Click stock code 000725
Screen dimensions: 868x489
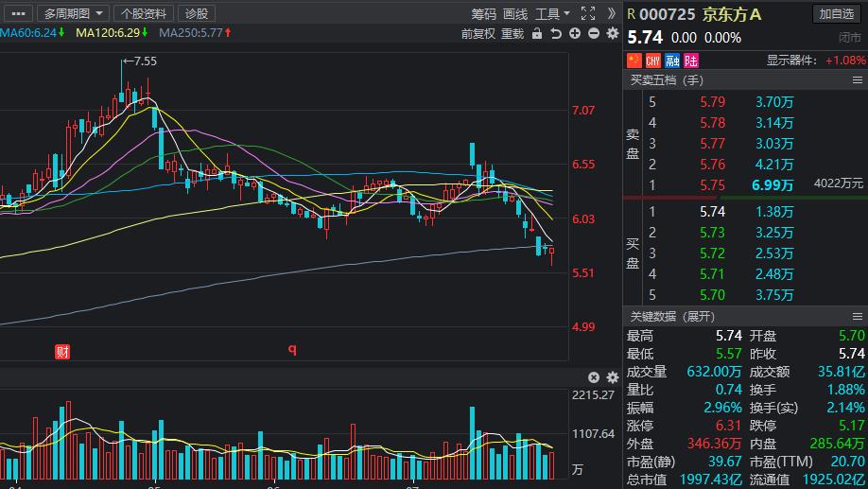[667, 14]
